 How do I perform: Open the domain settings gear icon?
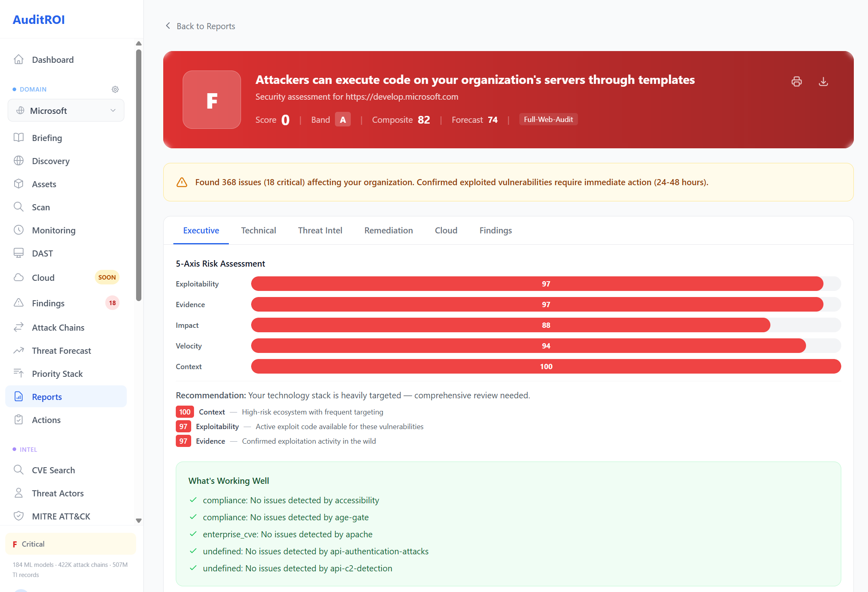coord(115,89)
